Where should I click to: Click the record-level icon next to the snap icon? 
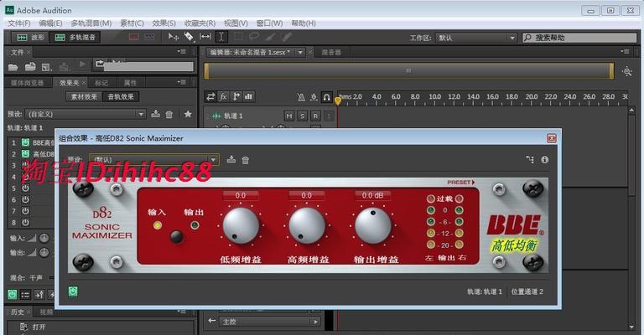tap(314, 97)
